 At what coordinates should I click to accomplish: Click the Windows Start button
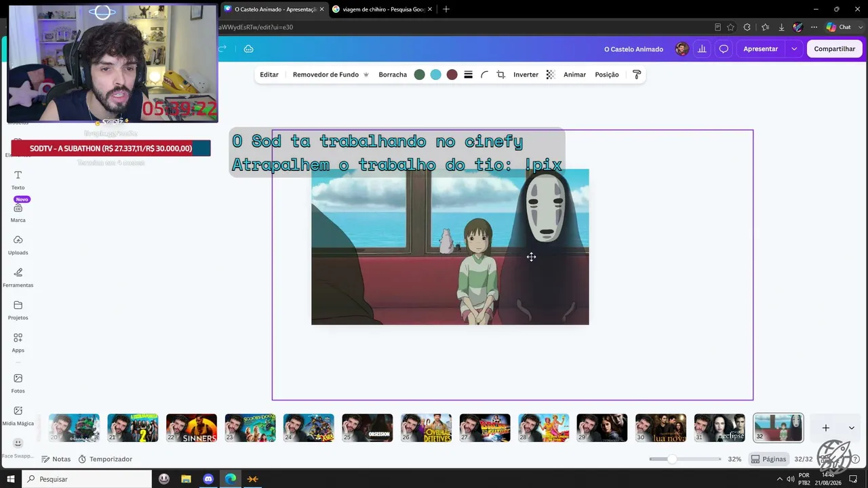click(11, 479)
